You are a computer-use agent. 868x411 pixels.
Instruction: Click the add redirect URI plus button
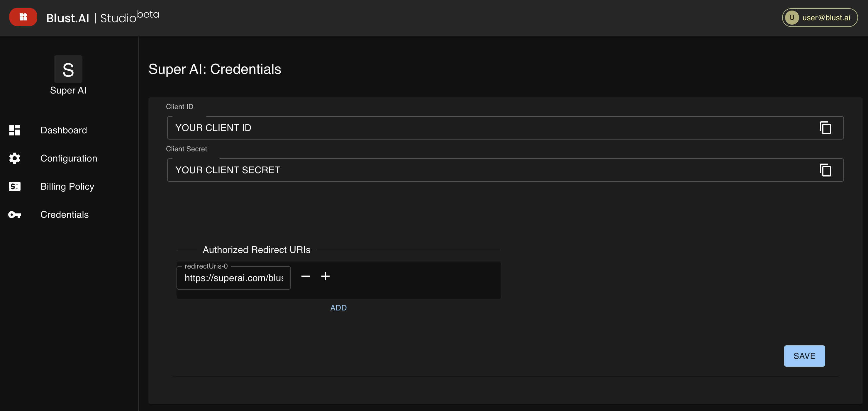(325, 276)
